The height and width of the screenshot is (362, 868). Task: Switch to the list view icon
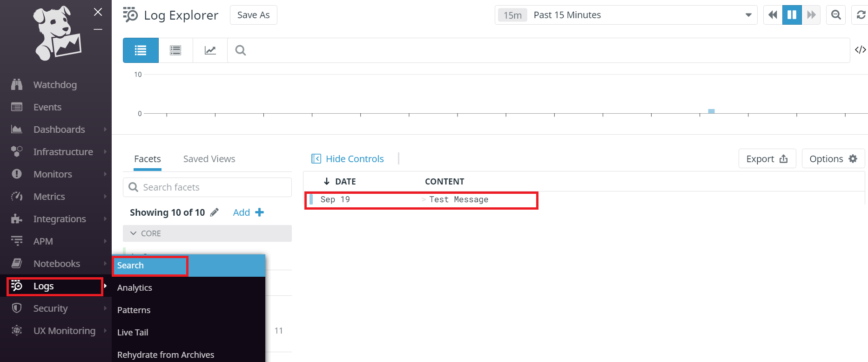coord(141,50)
